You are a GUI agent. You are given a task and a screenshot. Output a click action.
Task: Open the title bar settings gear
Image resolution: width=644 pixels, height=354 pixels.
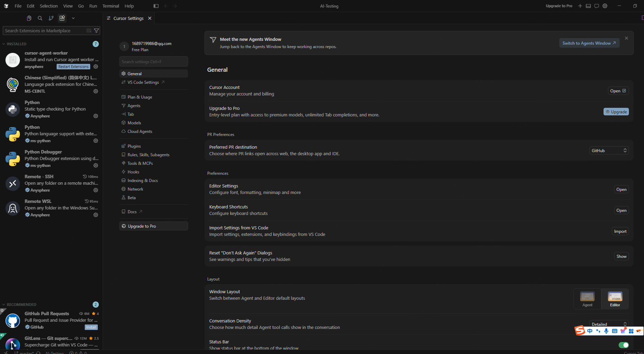605,6
